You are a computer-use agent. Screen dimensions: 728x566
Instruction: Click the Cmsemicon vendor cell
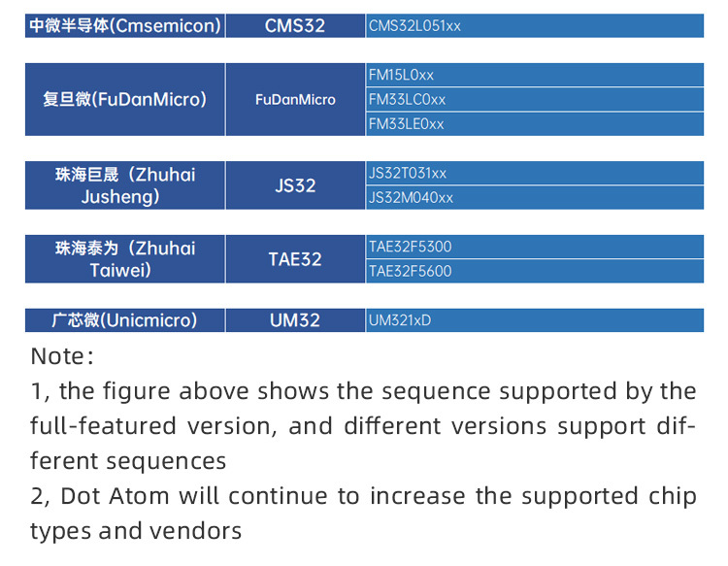(125, 25)
